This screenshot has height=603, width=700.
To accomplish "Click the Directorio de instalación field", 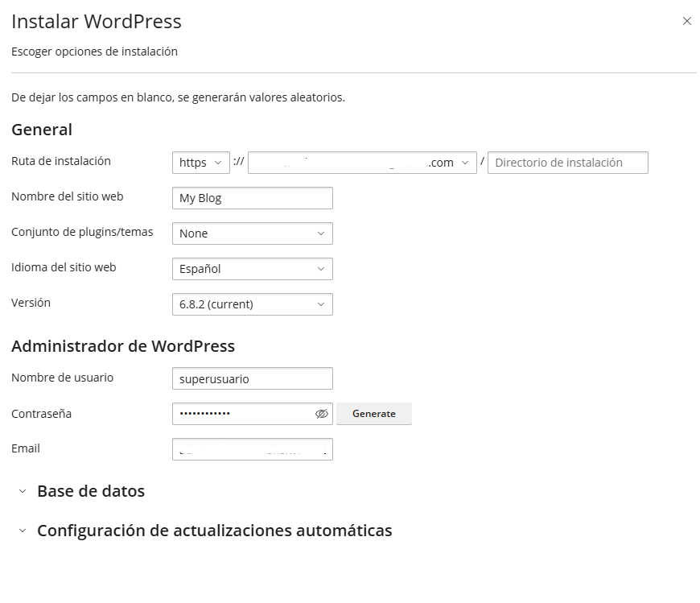I will tap(567, 163).
